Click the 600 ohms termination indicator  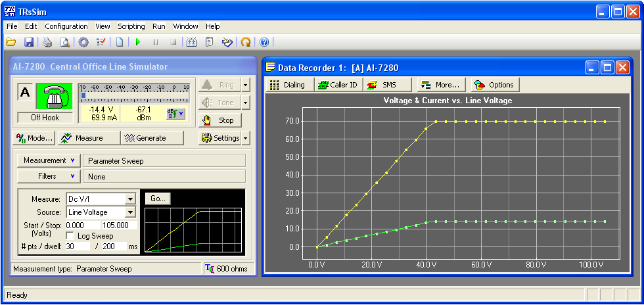pyautogui.click(x=227, y=269)
